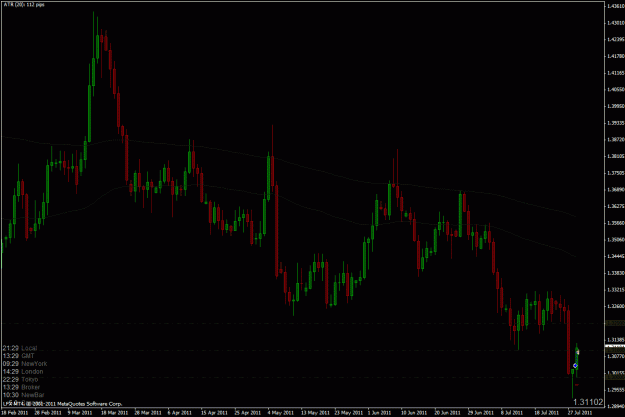Select the '13:29 GMT' clock line
Viewport: 625px width, 417px height.
[19, 356]
